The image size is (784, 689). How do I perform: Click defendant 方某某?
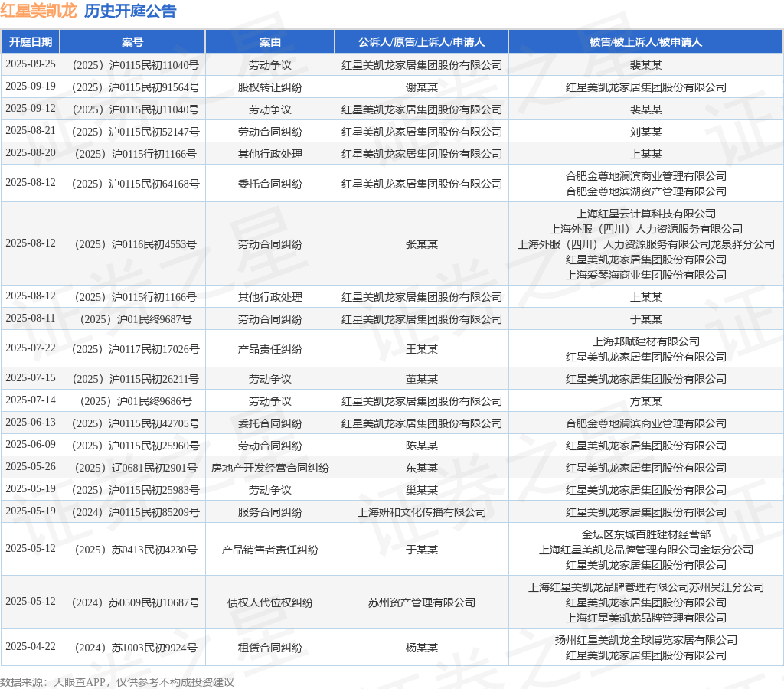pyautogui.click(x=645, y=401)
